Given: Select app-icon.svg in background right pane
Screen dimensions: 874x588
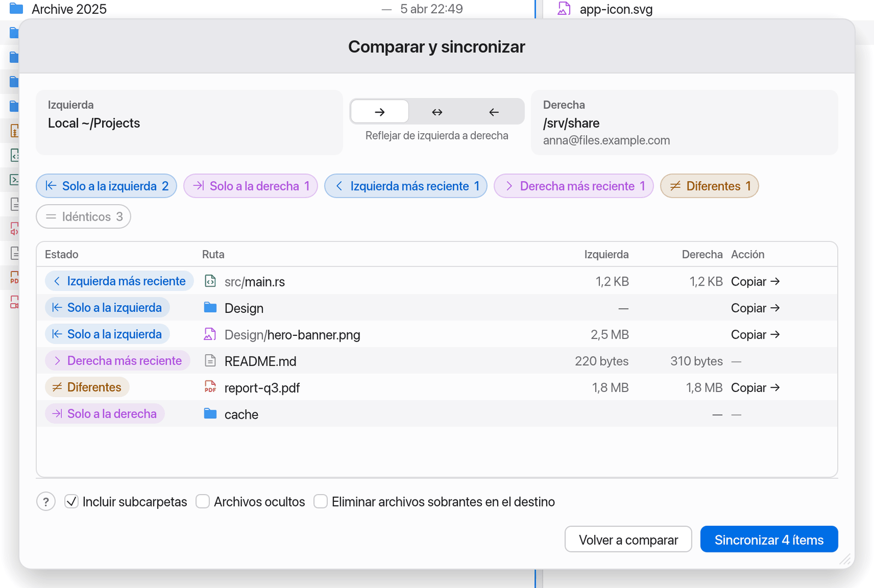Looking at the screenshot, I should [616, 9].
